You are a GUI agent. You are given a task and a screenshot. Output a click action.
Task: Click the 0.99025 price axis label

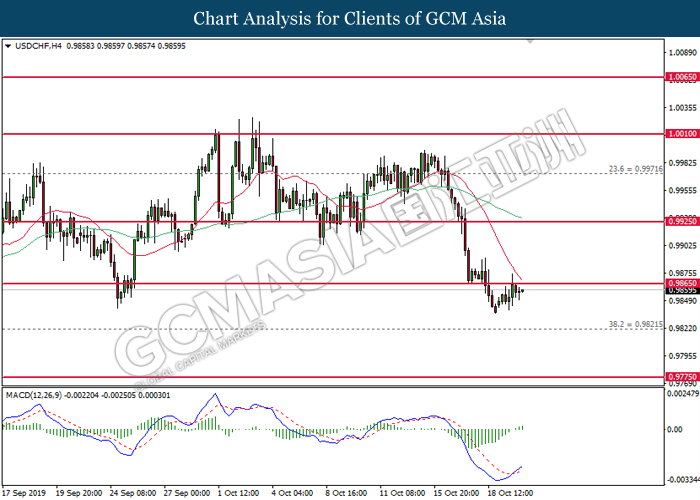(x=682, y=246)
